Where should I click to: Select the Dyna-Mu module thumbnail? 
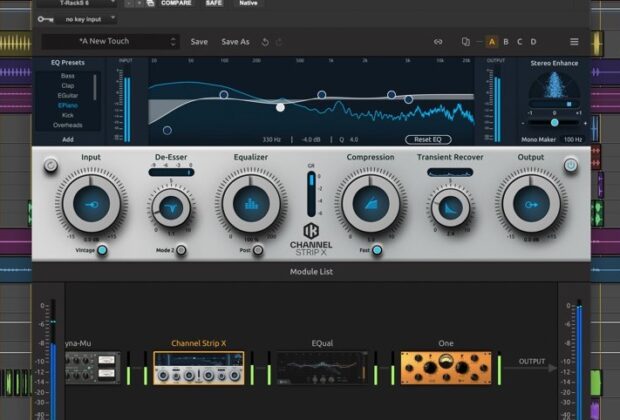(x=93, y=368)
